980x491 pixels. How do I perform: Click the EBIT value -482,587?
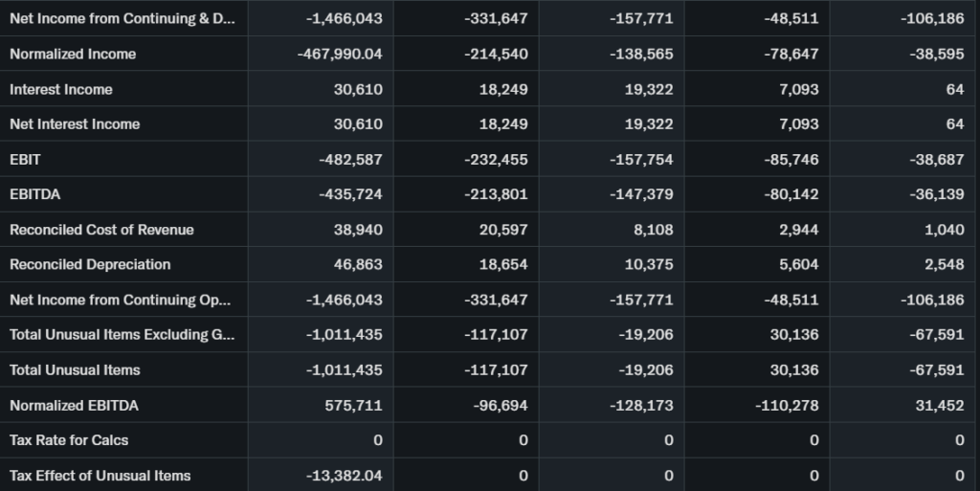coord(350,159)
